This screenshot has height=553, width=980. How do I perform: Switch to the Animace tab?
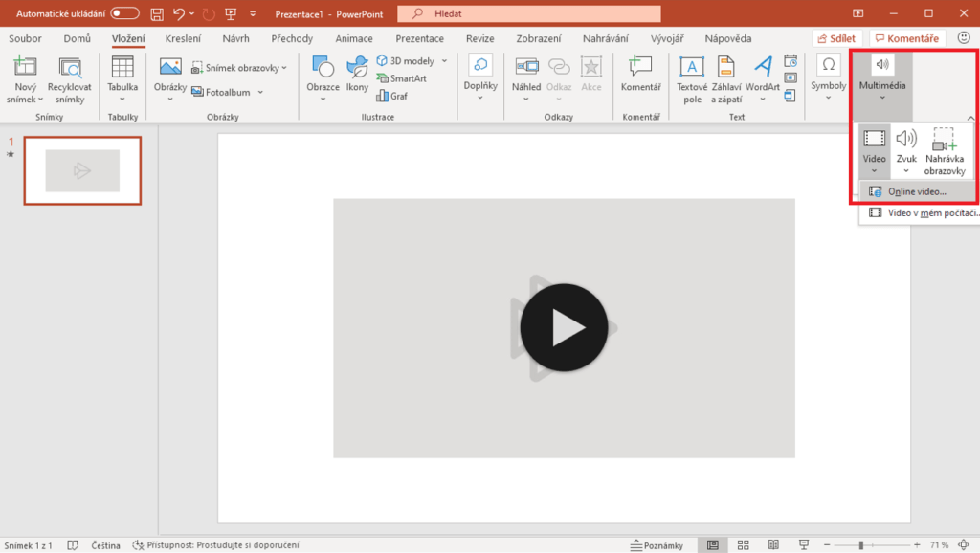[353, 39]
